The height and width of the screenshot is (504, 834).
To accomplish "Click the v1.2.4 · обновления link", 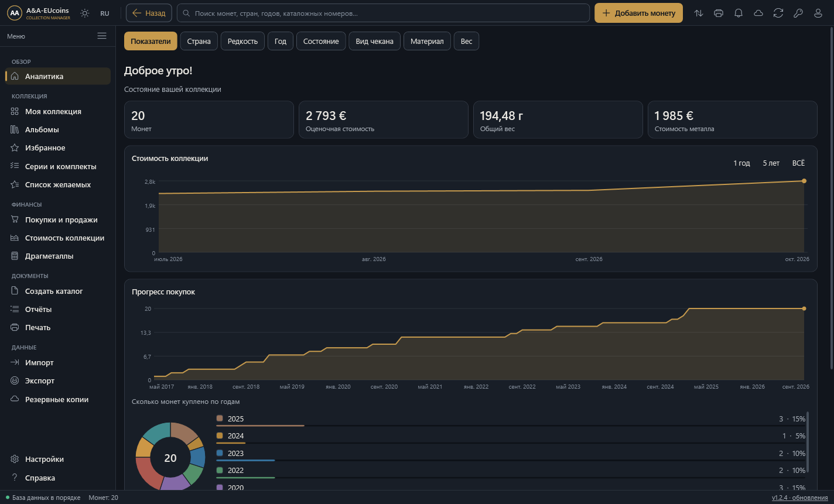I will [x=800, y=498].
